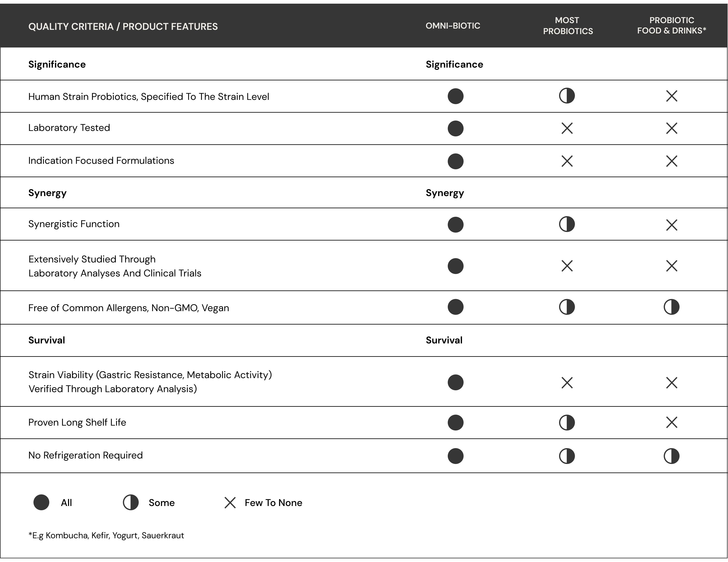The width and height of the screenshot is (728, 562).
Task: Click sixth row's Food & Drinks half circle
Action: (671, 307)
